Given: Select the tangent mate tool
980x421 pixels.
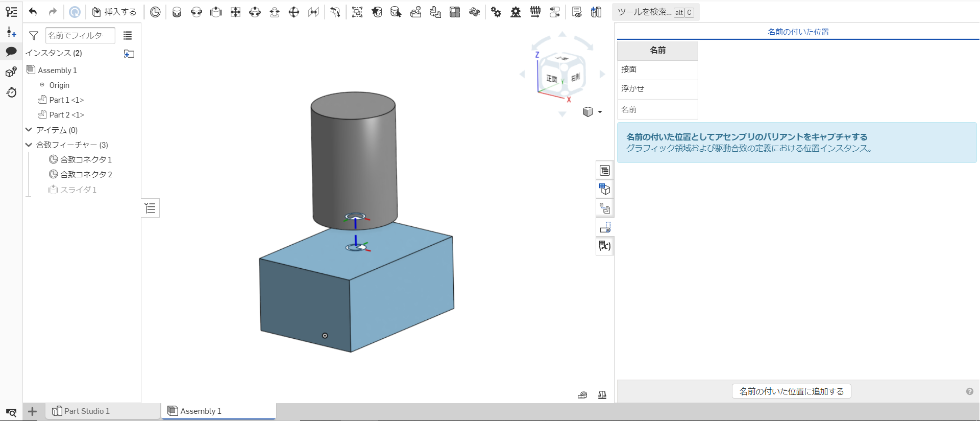Looking at the screenshot, I should [x=335, y=12].
